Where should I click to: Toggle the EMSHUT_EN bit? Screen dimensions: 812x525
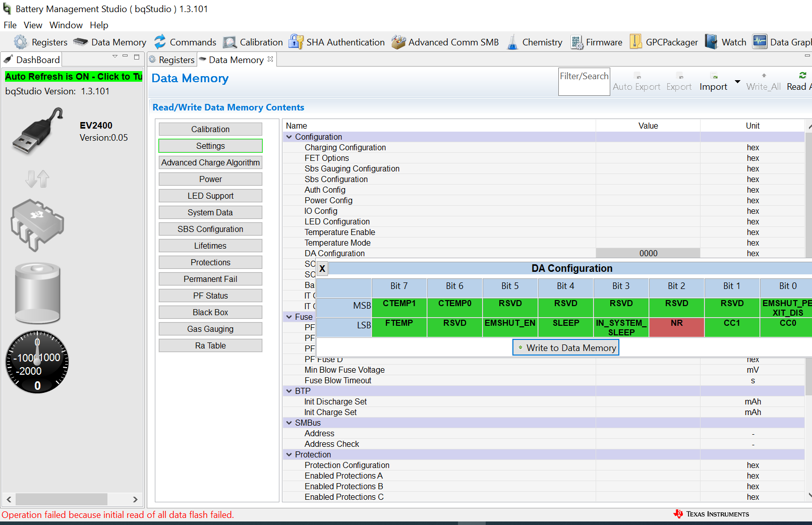tap(510, 327)
